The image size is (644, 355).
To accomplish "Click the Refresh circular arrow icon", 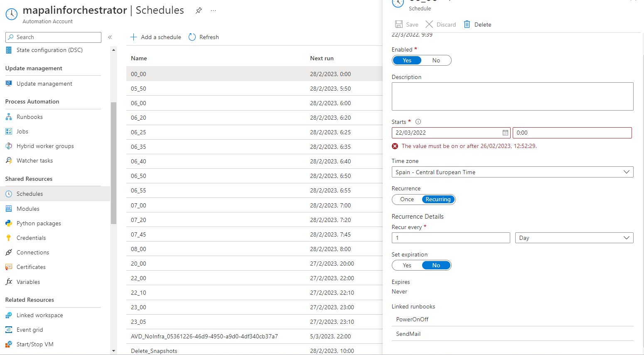I will point(192,37).
